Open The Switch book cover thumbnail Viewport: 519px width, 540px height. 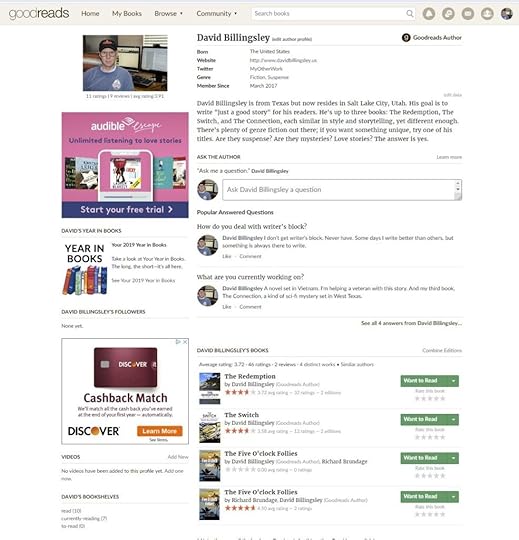point(210,427)
